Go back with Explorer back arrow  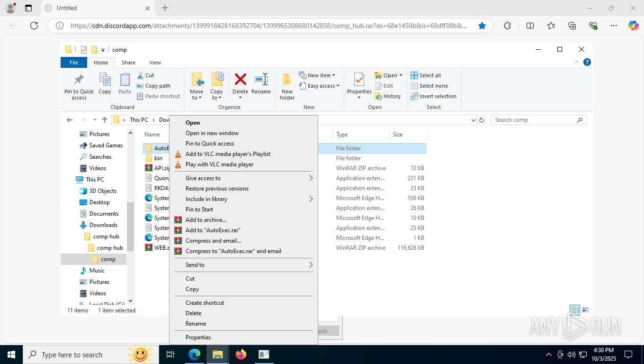[70, 120]
